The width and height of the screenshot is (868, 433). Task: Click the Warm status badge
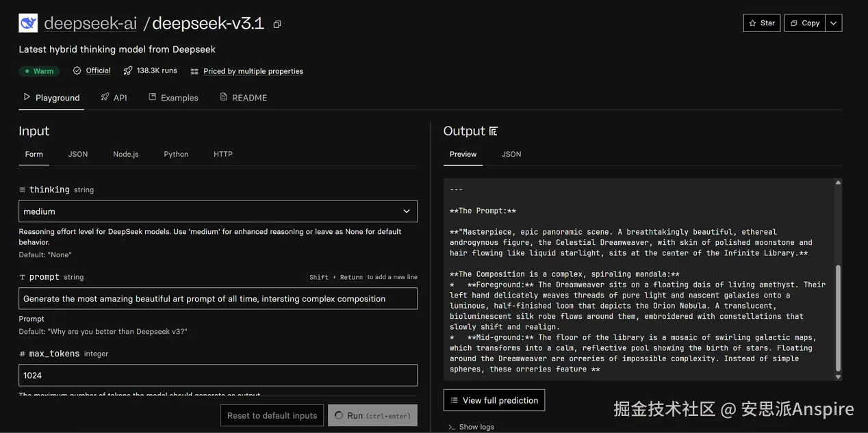tap(39, 71)
